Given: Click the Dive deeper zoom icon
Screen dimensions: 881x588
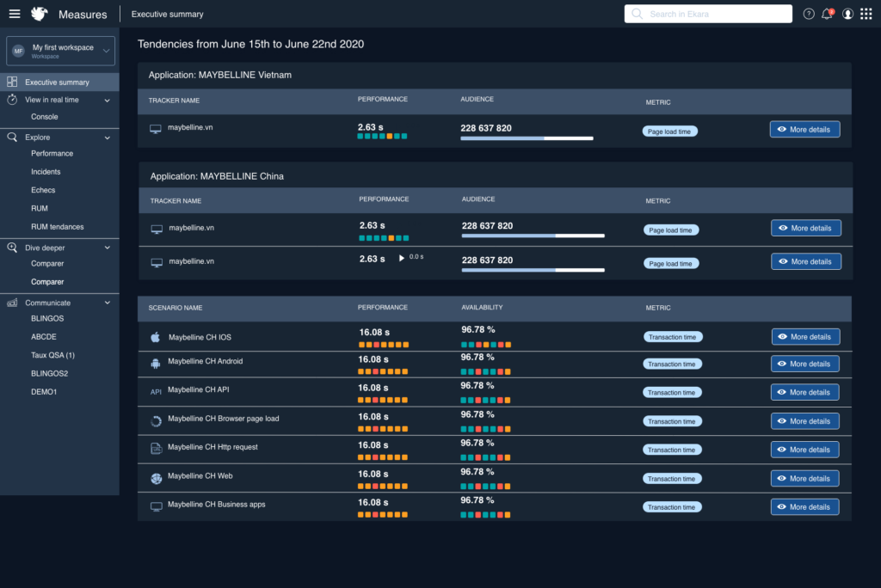Looking at the screenshot, I should [12, 248].
